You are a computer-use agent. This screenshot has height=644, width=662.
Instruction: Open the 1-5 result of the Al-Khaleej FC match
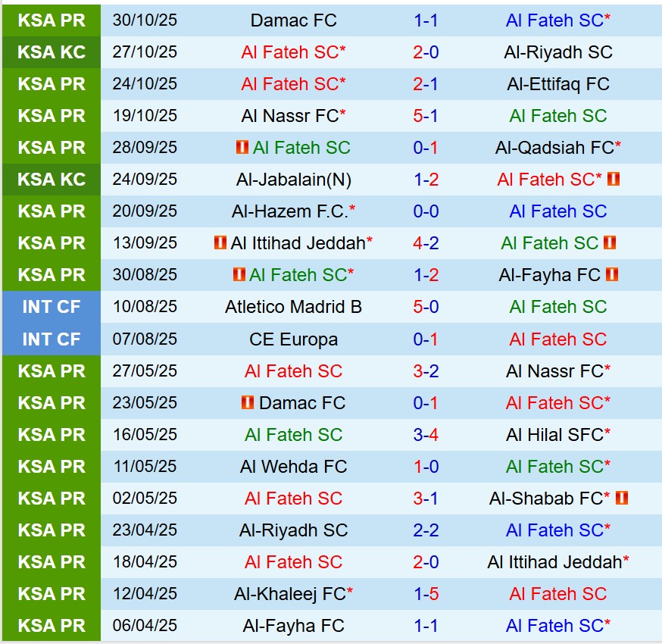[426, 594]
